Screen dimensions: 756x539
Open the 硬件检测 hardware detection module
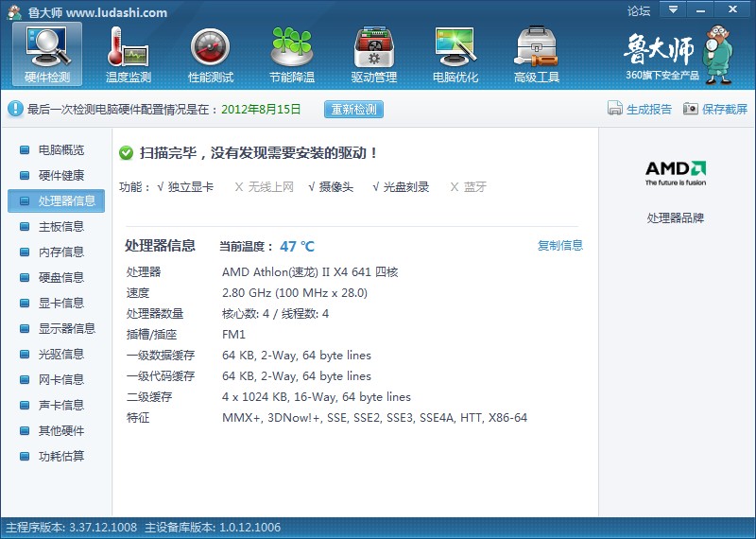pos(47,54)
